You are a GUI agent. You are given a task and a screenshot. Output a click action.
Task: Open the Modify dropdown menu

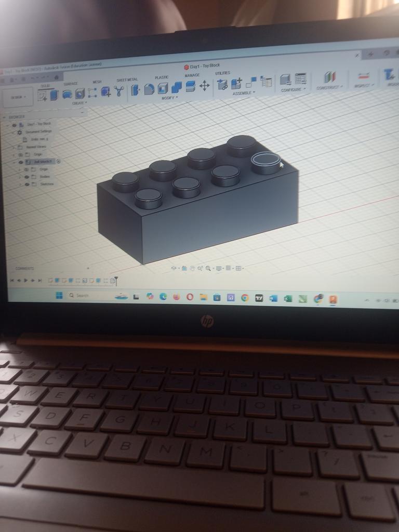(170, 98)
